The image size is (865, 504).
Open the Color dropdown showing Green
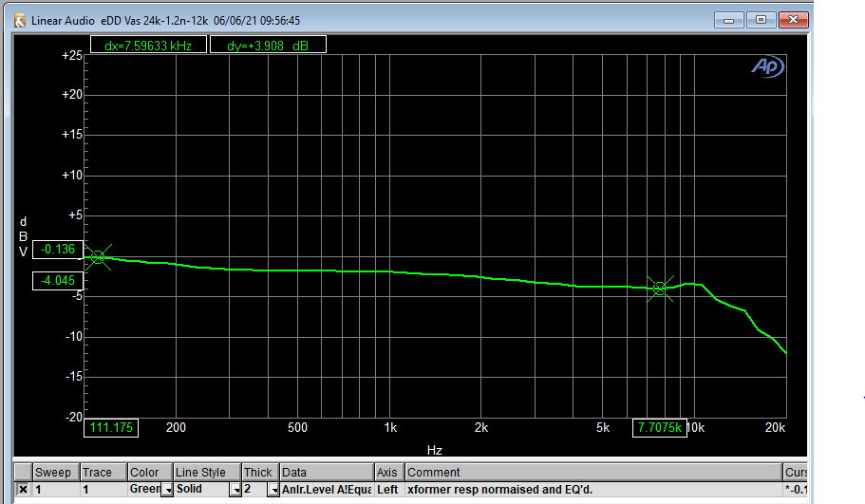pyautogui.click(x=166, y=490)
